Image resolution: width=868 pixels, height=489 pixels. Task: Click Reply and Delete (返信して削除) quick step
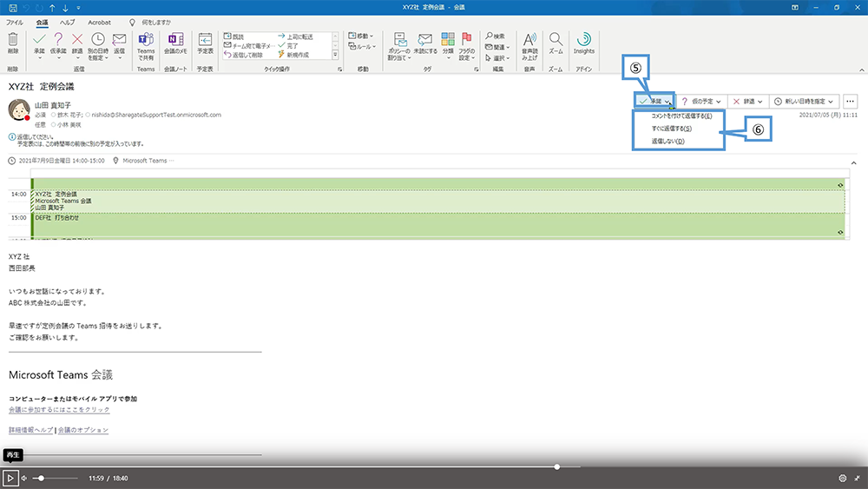point(243,55)
